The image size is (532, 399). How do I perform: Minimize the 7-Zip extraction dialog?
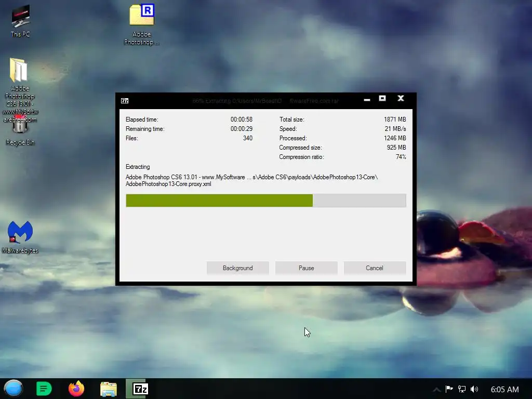[x=367, y=99]
